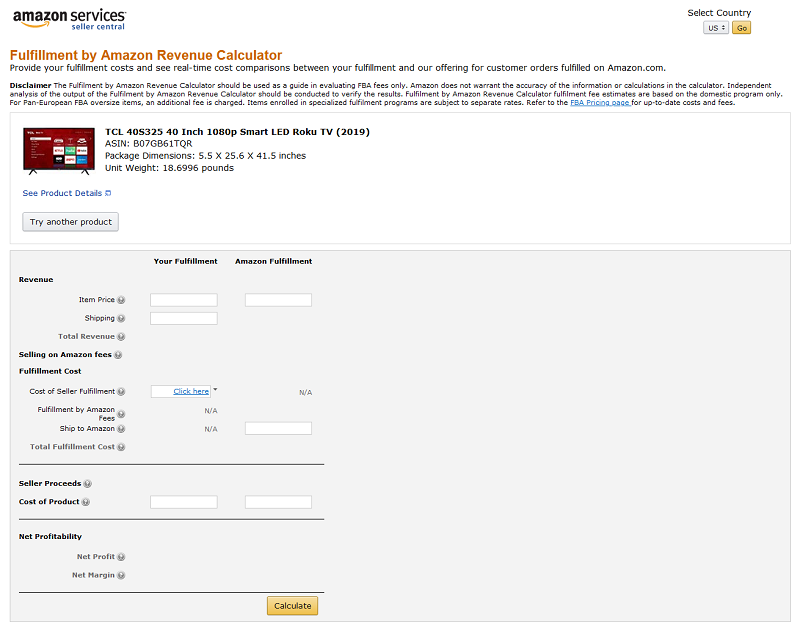Click the Net Profitability section label
800x622 pixels.
click(x=50, y=536)
